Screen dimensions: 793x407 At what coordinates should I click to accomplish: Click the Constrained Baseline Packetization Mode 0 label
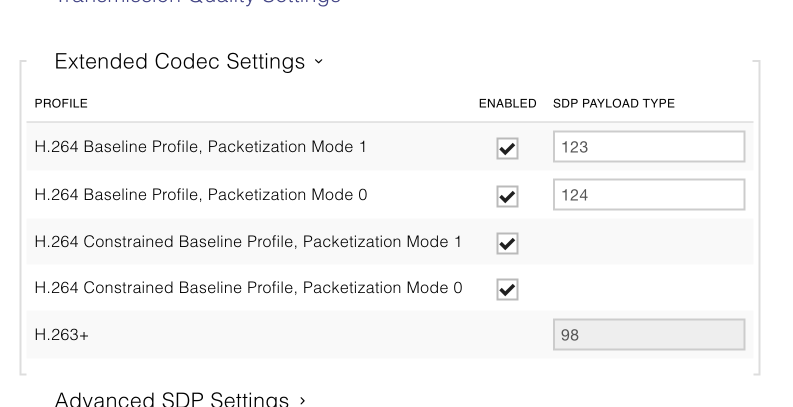click(248, 288)
